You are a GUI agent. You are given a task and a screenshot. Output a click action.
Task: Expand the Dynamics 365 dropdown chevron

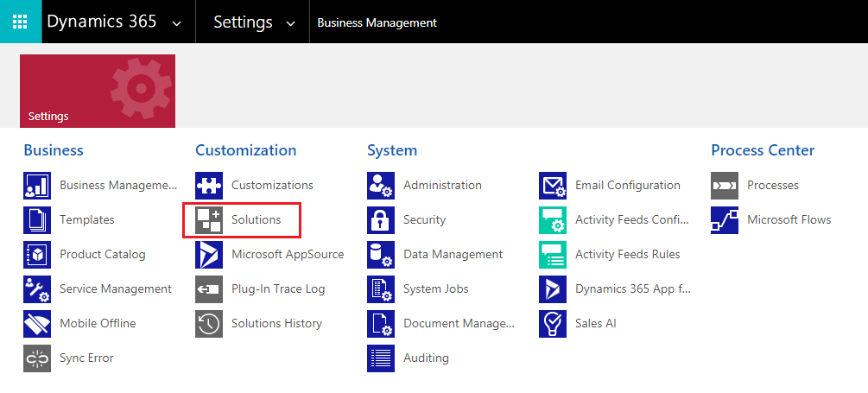pyautogui.click(x=176, y=23)
